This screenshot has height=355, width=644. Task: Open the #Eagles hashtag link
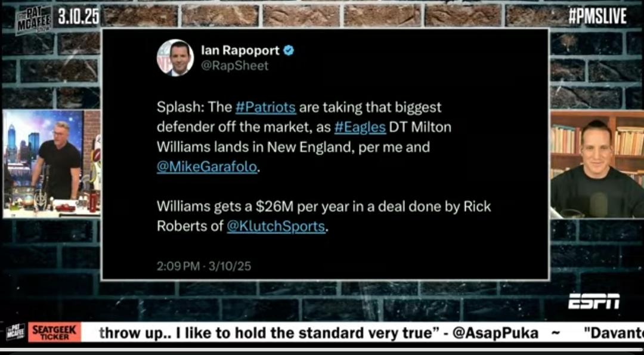pos(360,127)
